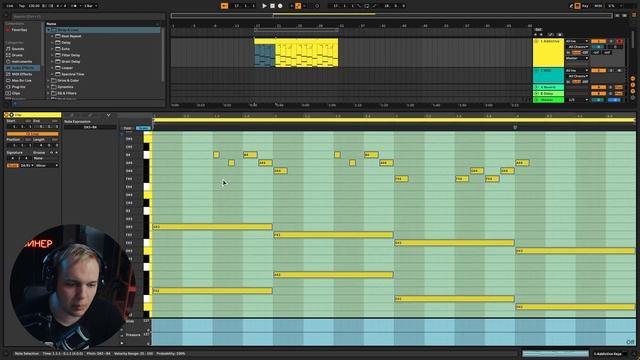This screenshot has height=360, width=640.
Task: Collapse the Delay & Loop folder
Action: [x=49, y=30]
